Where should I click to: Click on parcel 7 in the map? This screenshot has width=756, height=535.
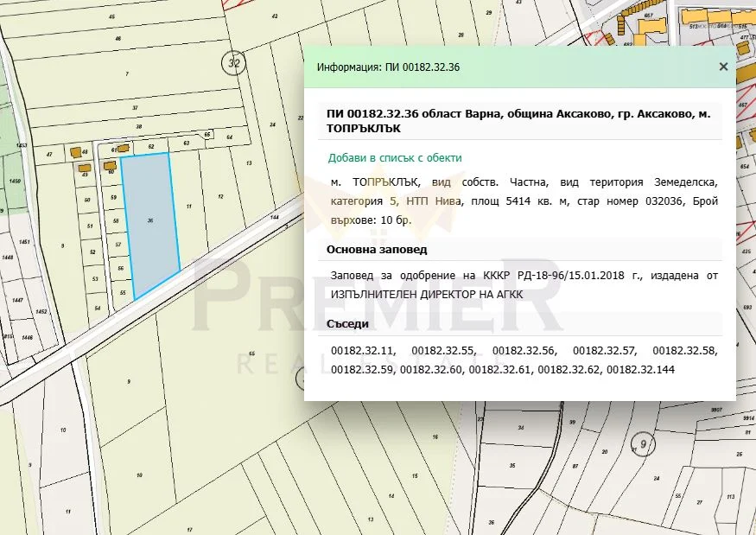[x=126, y=74]
